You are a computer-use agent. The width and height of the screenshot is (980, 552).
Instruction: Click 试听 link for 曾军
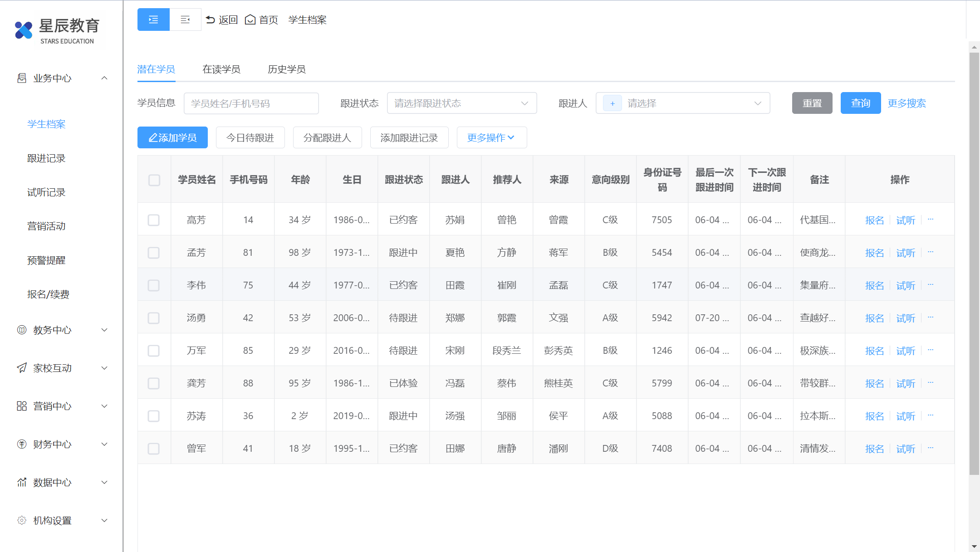[x=906, y=449]
